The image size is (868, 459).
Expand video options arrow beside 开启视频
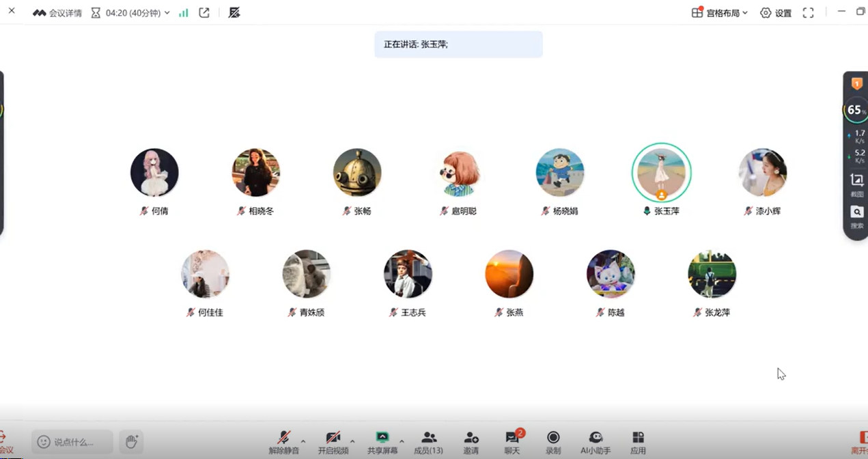click(352, 441)
